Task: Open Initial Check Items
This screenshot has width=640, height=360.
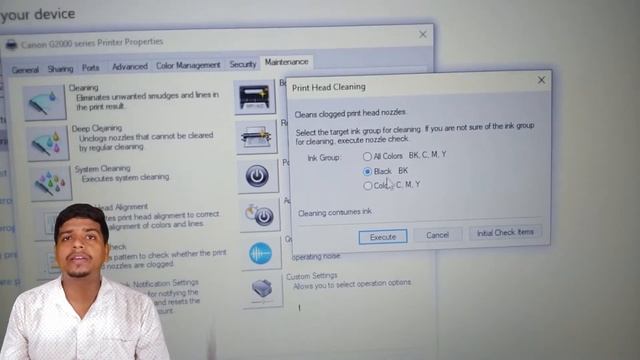Action: pyautogui.click(x=505, y=233)
